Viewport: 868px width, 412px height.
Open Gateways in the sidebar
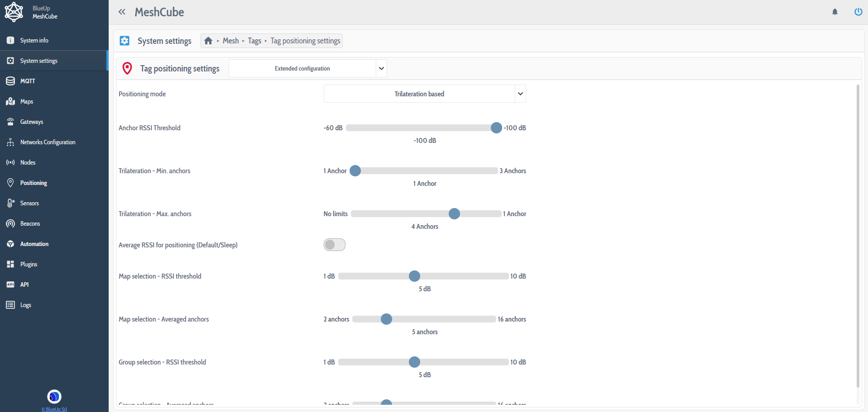coord(31,122)
